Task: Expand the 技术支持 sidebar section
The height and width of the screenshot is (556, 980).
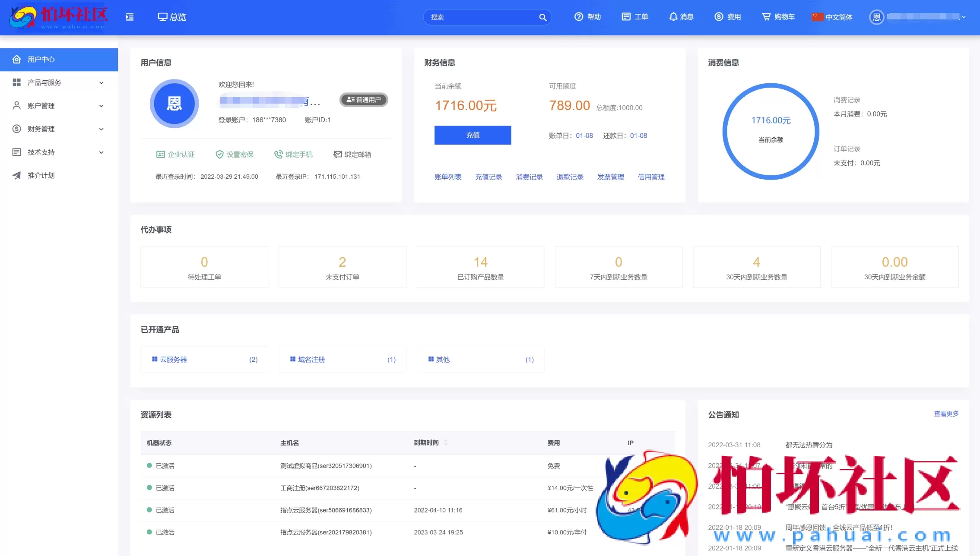Action: click(59, 152)
